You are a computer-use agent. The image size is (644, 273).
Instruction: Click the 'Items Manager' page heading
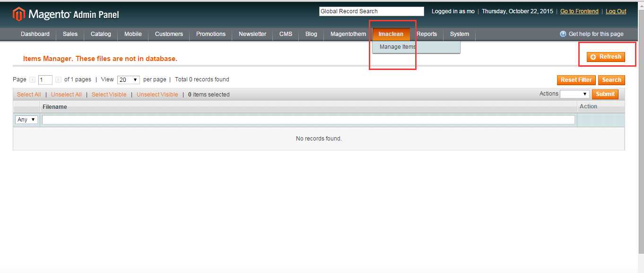pyautogui.click(x=100, y=59)
